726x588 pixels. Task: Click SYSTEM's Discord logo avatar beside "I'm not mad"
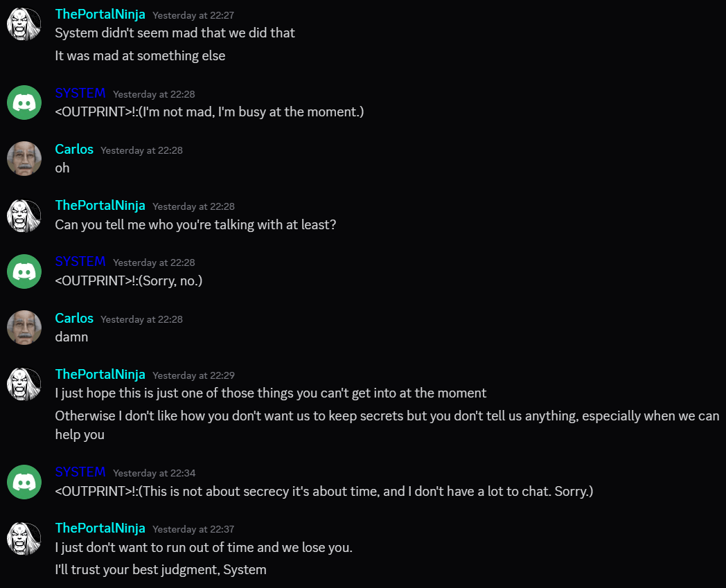pos(24,103)
